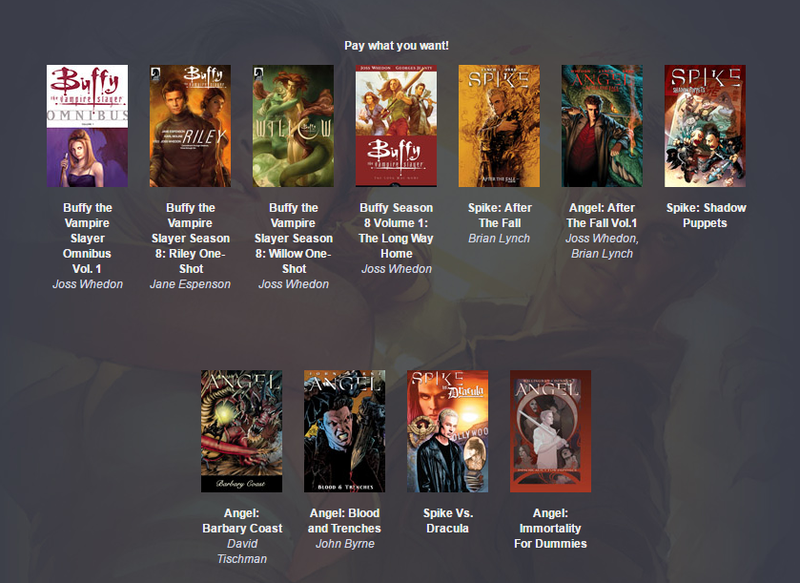
Task: Open the Angel: Barbary Coast title
Action: 242,521
